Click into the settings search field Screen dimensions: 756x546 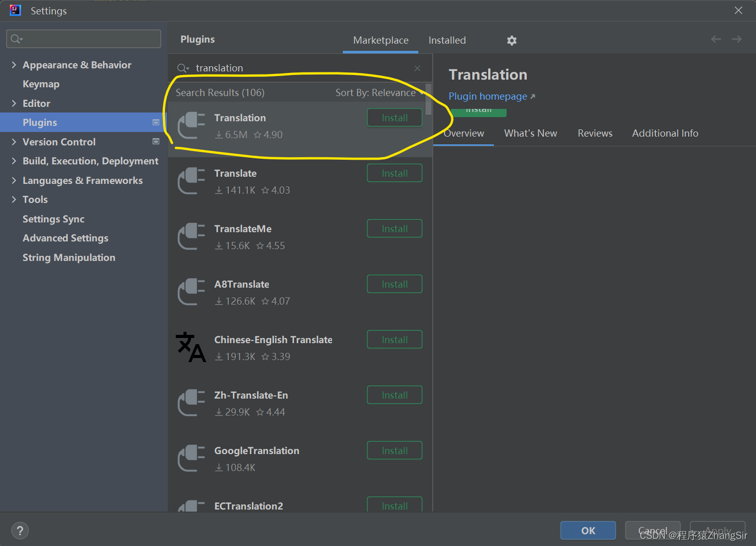(x=84, y=39)
